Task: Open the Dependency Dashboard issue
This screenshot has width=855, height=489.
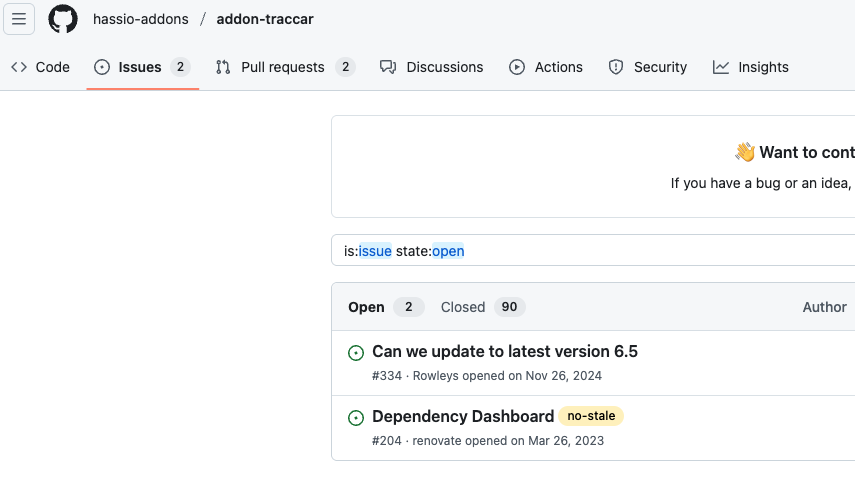Action: pyautogui.click(x=463, y=416)
